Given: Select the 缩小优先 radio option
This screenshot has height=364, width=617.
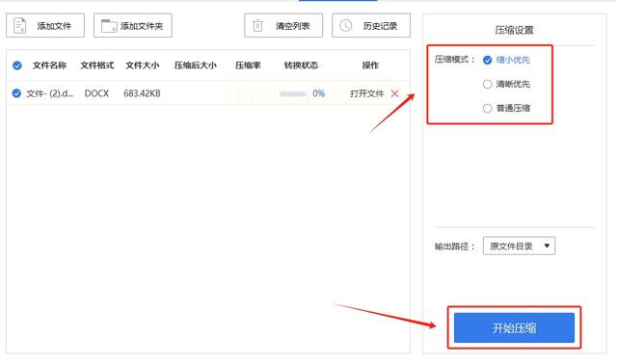Looking at the screenshot, I should (487, 60).
